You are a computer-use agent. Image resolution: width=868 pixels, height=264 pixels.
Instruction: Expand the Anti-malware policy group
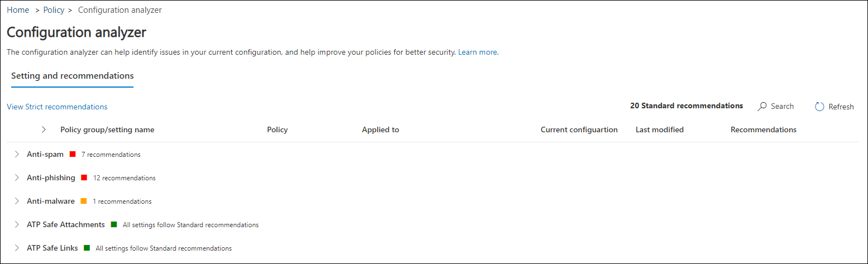[x=16, y=201]
